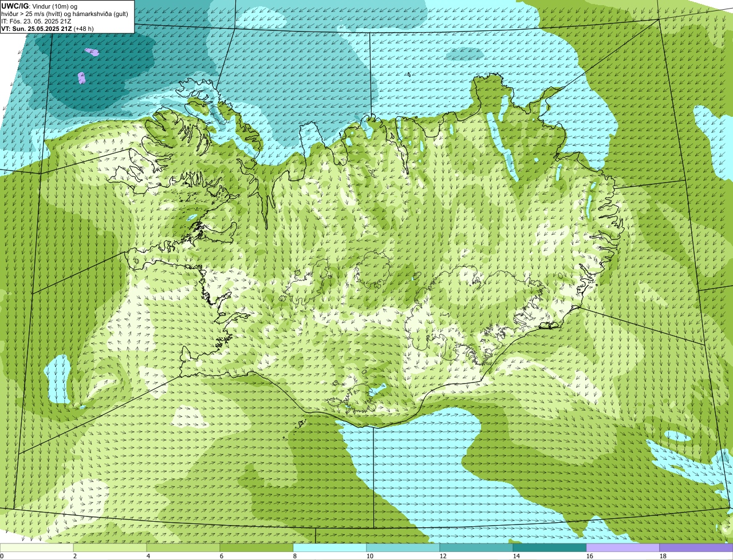Screen dimensions: 733x560
Task: Click the legend value label "10"
Action: click(370, 556)
